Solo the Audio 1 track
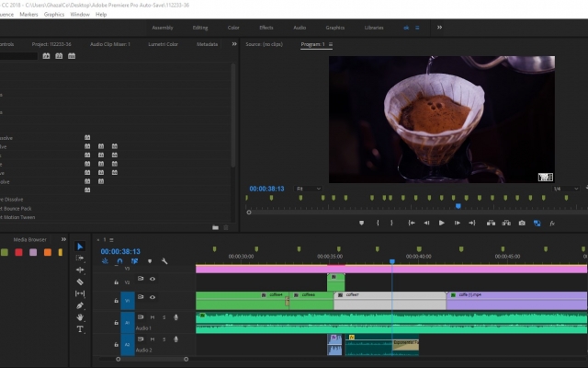 (164, 317)
